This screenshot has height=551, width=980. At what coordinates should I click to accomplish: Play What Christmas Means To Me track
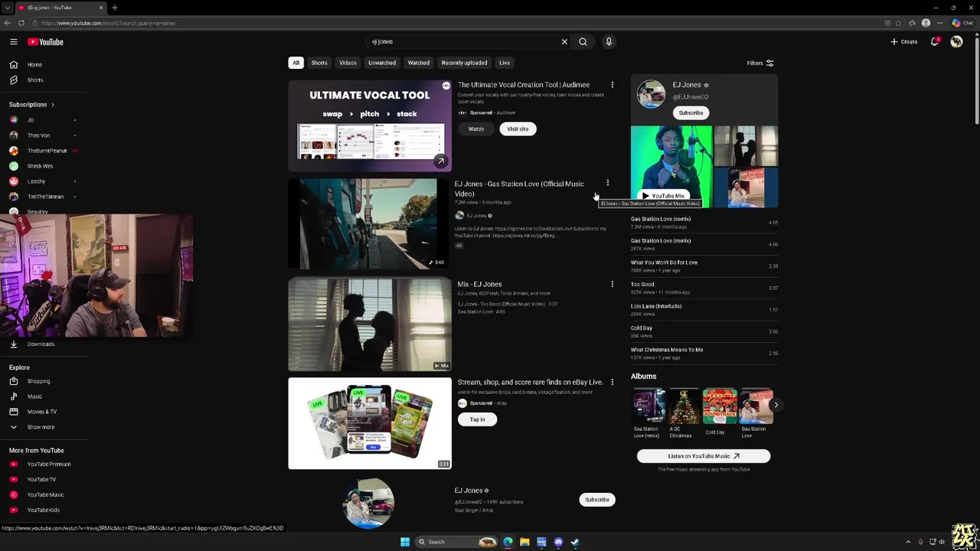click(704, 354)
